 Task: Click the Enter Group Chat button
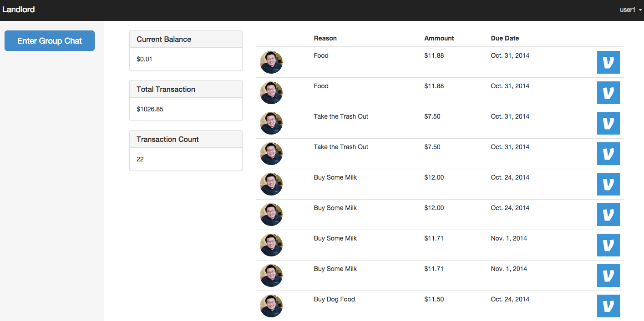click(50, 41)
